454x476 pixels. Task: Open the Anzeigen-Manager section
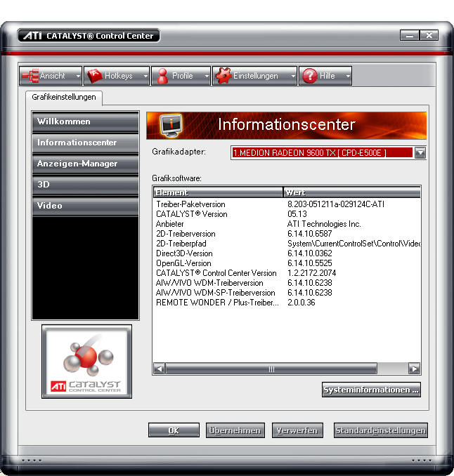pos(86,164)
